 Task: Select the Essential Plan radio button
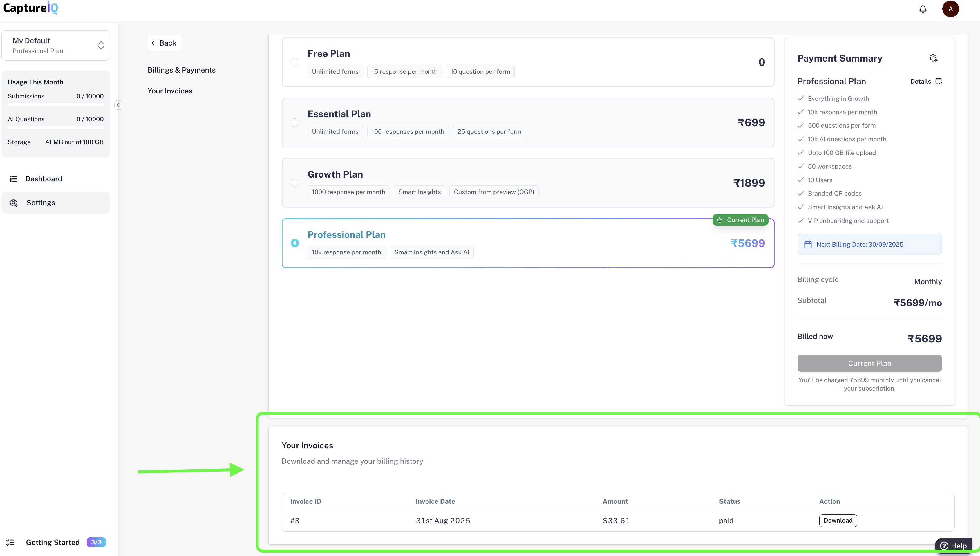(295, 122)
